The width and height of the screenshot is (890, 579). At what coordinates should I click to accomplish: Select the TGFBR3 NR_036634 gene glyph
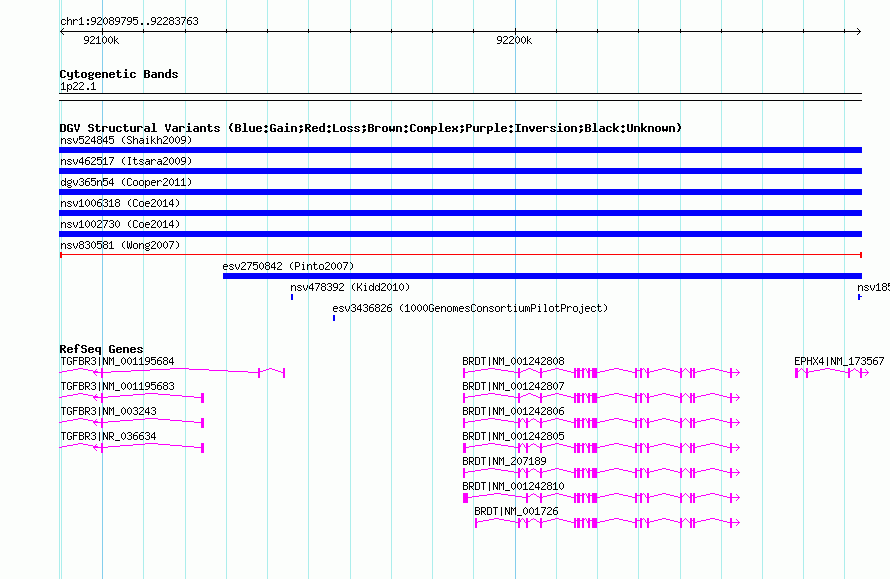(132, 448)
